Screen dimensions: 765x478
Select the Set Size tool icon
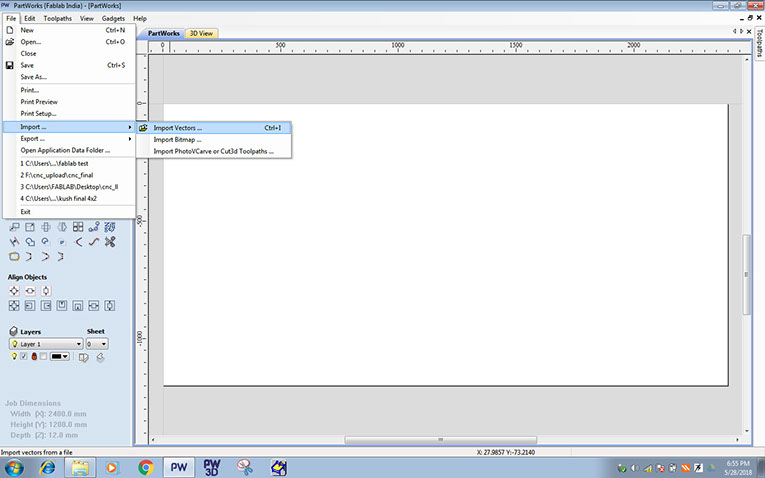click(30, 227)
